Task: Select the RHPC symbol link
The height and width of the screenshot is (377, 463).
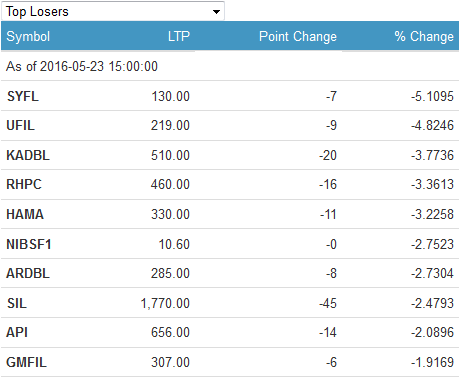Action: coord(24,184)
